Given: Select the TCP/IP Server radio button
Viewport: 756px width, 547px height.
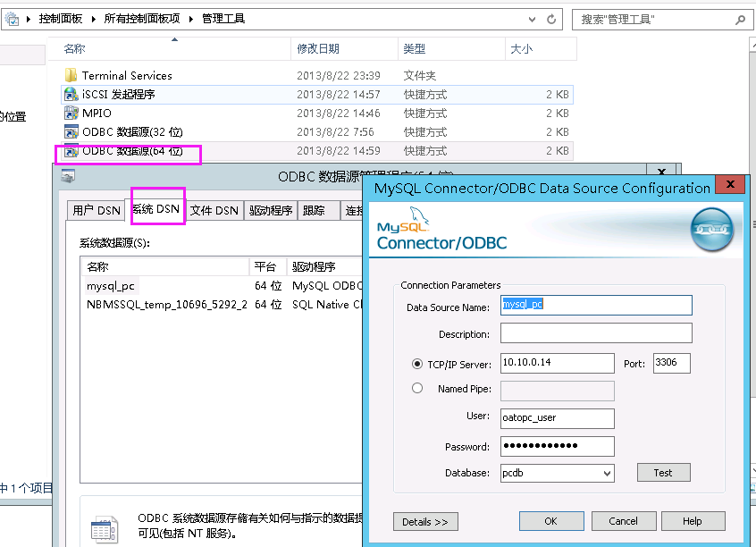Looking at the screenshot, I should pos(417,364).
